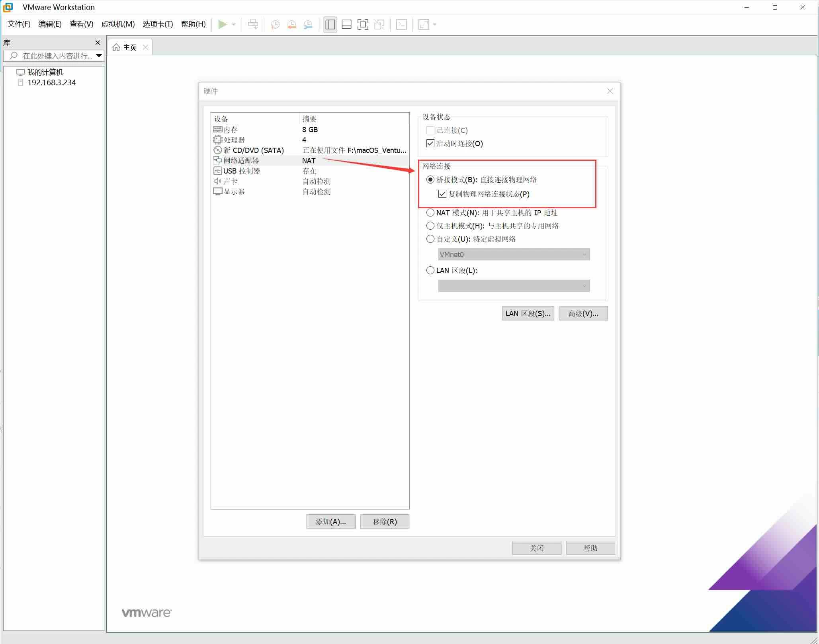Click the LAN 区段(S)... button
Image resolution: width=819 pixels, height=644 pixels.
tap(528, 313)
